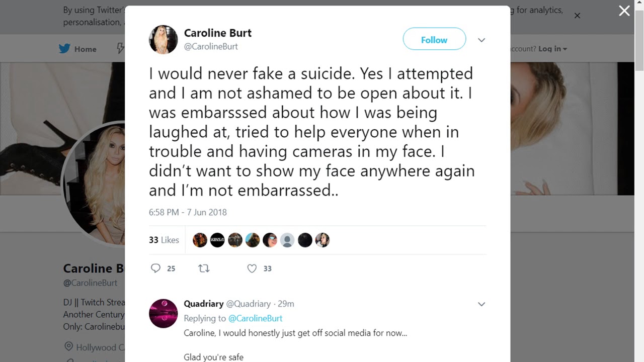Screen dimensions: 644x362
Task: Open Caroline Burt's tweet avatar
Action: [x=164, y=39]
